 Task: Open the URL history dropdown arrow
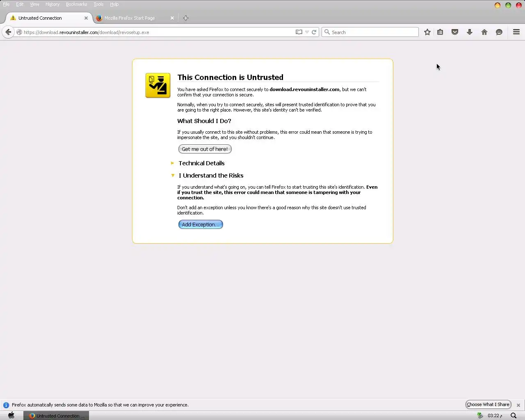(307, 32)
